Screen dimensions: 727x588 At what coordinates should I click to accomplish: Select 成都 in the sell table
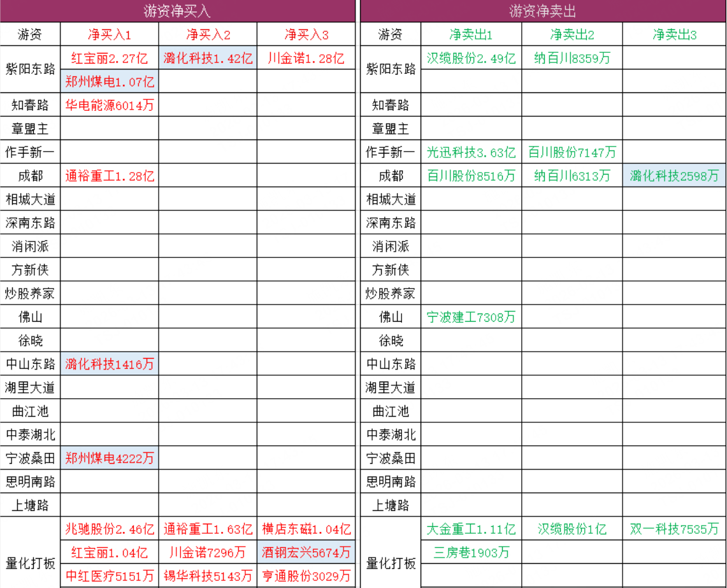391,176
